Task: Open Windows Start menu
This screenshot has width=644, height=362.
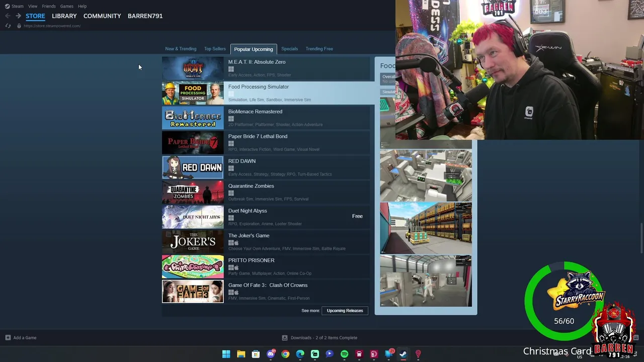Action: pyautogui.click(x=226, y=354)
